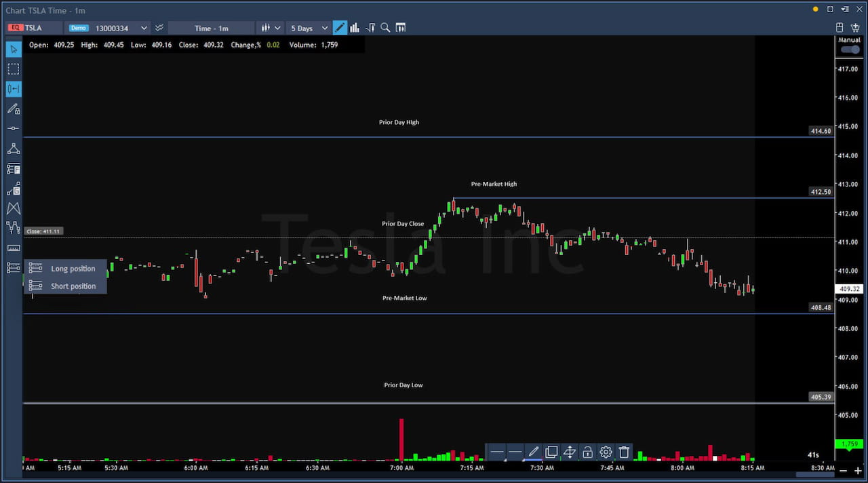Expand the chart style dropdown

271,28
